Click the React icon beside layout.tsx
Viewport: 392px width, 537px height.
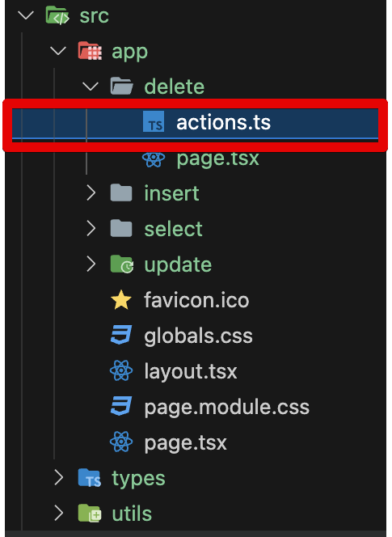(121, 371)
